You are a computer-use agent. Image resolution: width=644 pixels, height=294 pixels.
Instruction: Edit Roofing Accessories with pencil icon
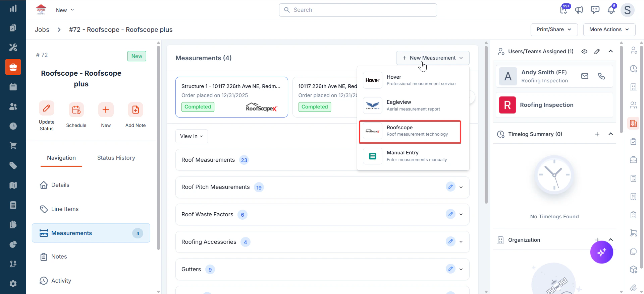pos(450,241)
